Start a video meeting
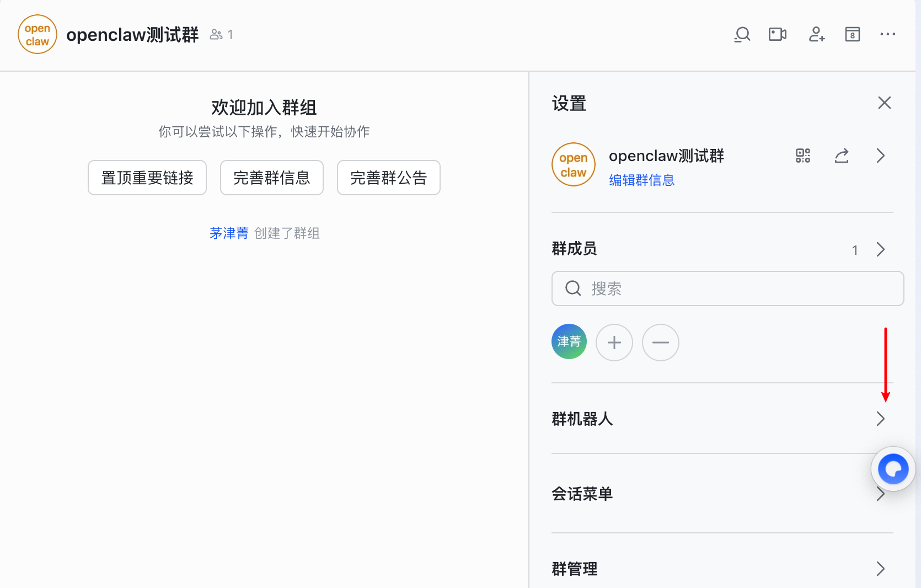Viewport: 921px width, 588px height. tap(778, 35)
